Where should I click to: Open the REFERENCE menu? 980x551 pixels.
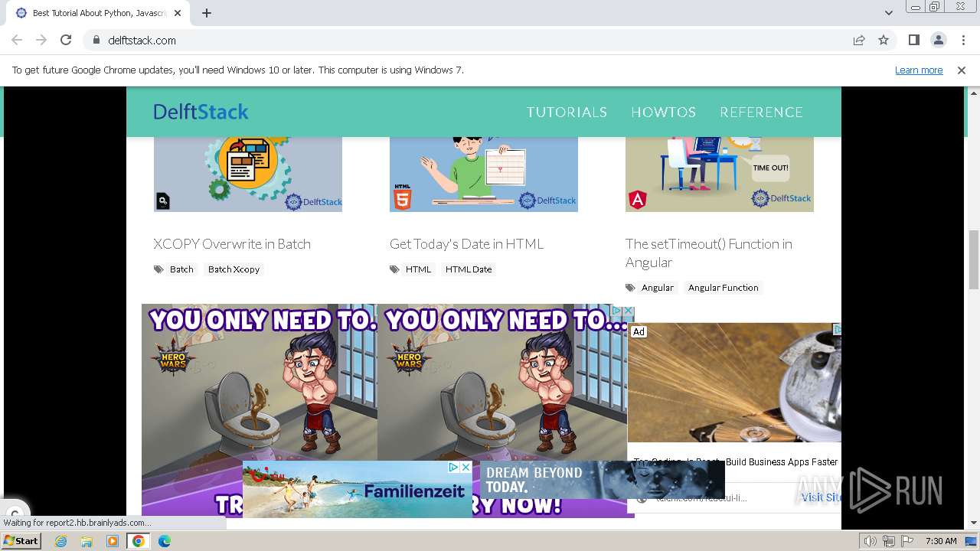pos(761,112)
